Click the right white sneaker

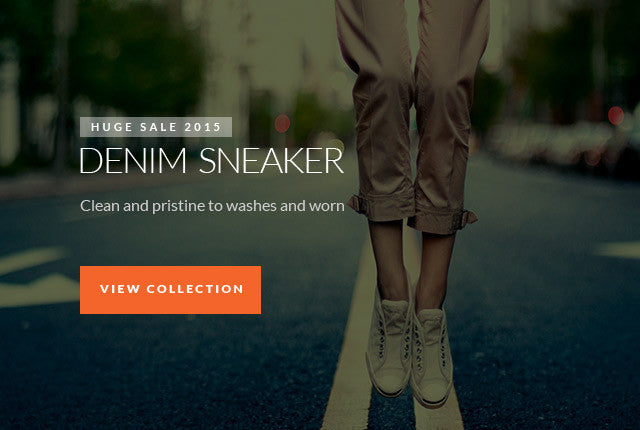click(433, 357)
